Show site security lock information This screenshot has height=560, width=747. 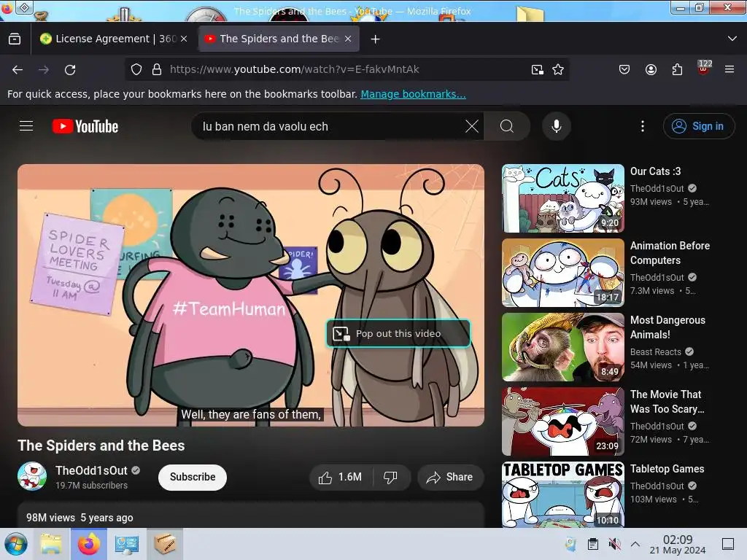coord(157,69)
